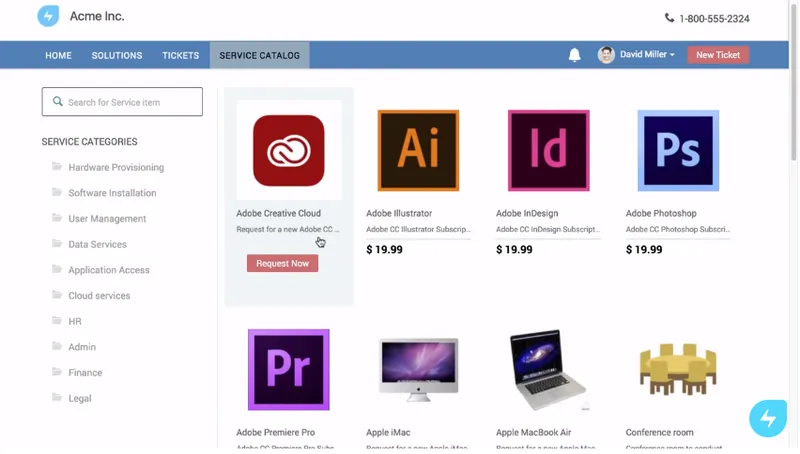Image resolution: width=800 pixels, height=454 pixels.
Task: Click folder icon next to Legal
Action: click(57, 397)
